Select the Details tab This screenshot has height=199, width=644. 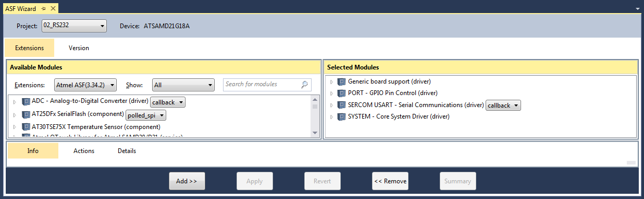[x=127, y=150]
